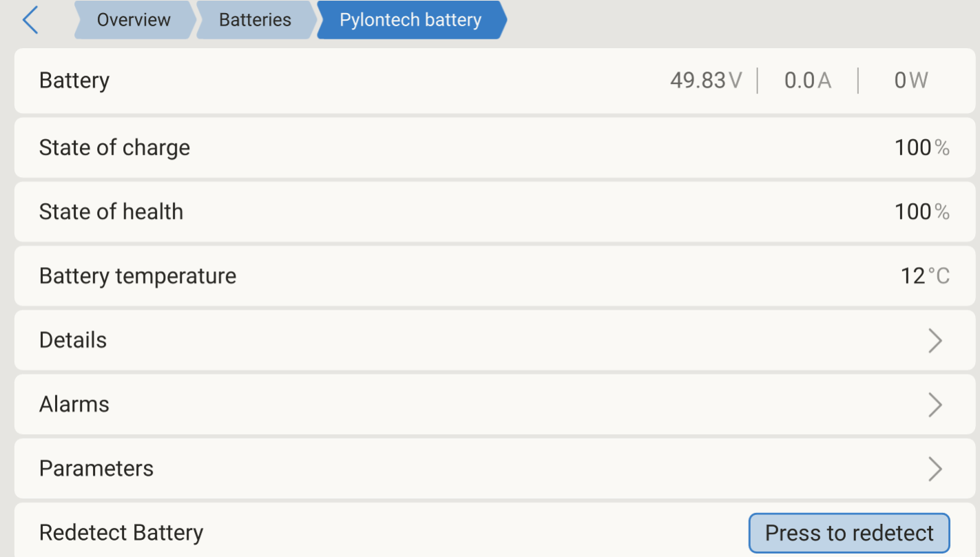Screen dimensions: 980x557
Task: Click the State of charge 100% value
Action: coord(921,147)
